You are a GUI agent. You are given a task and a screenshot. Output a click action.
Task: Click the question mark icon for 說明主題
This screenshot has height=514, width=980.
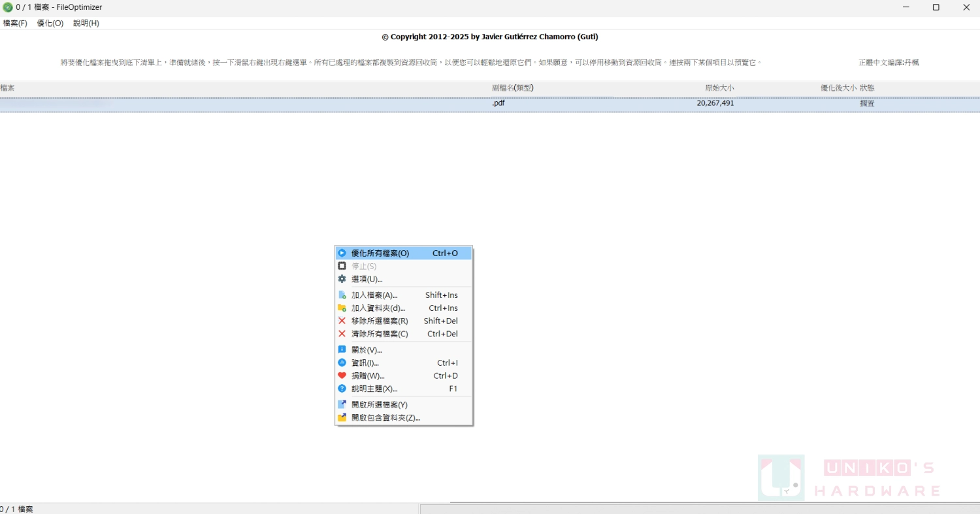(x=342, y=389)
